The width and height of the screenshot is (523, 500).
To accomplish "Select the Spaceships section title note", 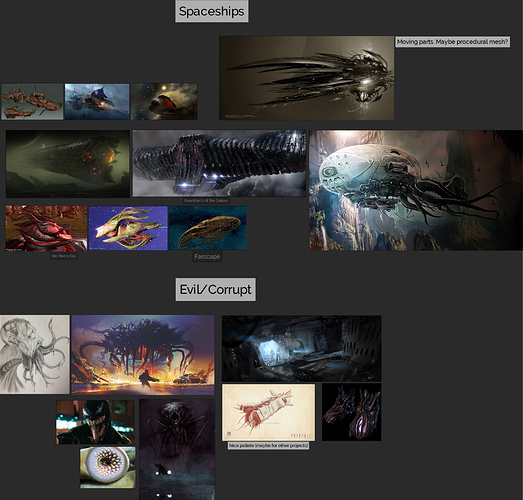I will click(212, 11).
